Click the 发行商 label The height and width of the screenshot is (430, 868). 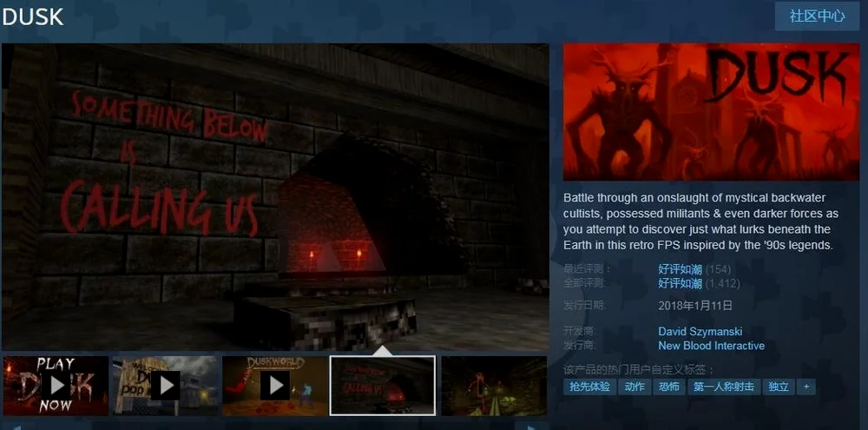point(577,346)
